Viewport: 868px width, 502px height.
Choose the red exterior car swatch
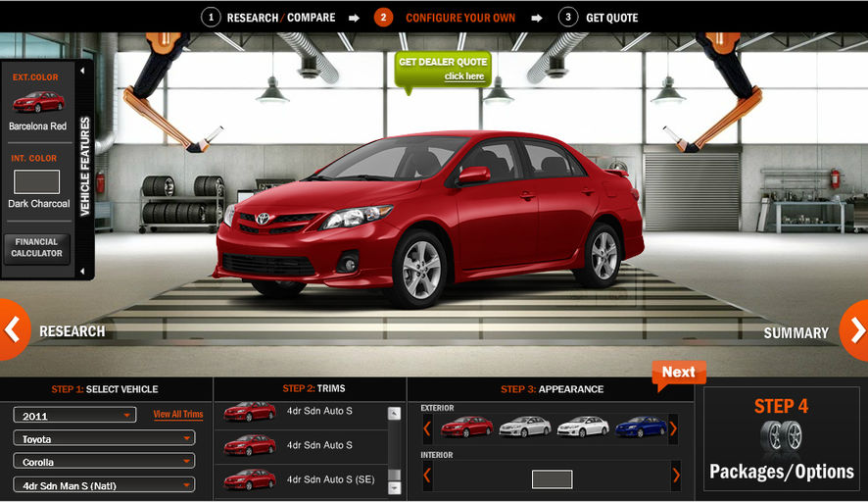pyautogui.click(x=466, y=427)
